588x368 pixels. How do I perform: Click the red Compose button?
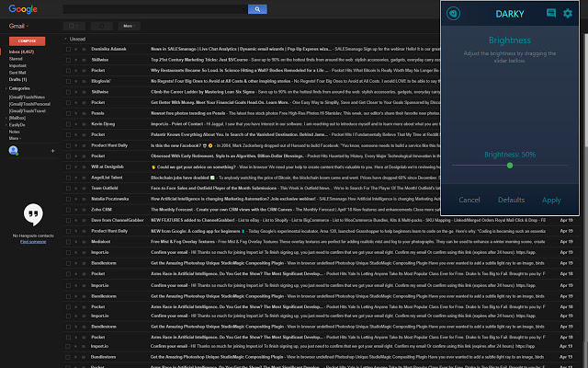[x=27, y=40]
